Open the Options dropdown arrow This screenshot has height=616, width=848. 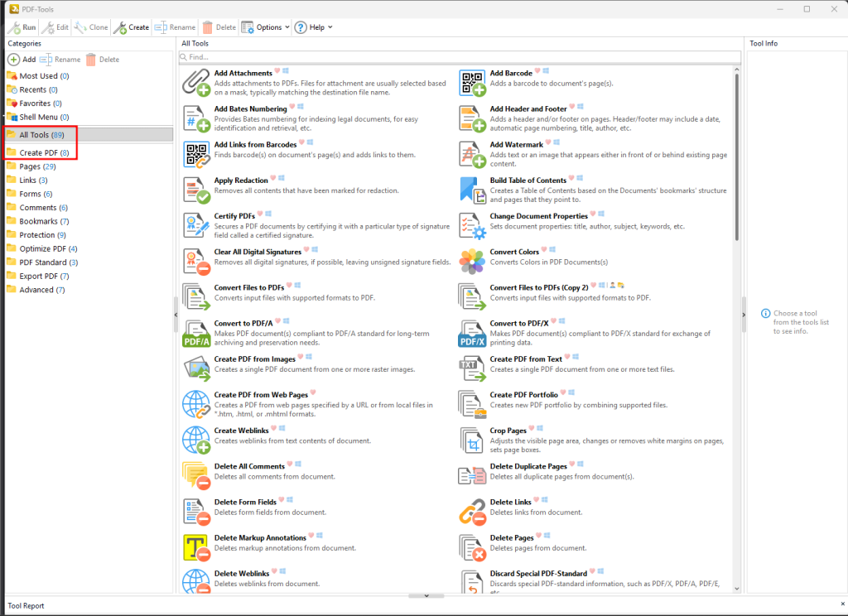[287, 27]
